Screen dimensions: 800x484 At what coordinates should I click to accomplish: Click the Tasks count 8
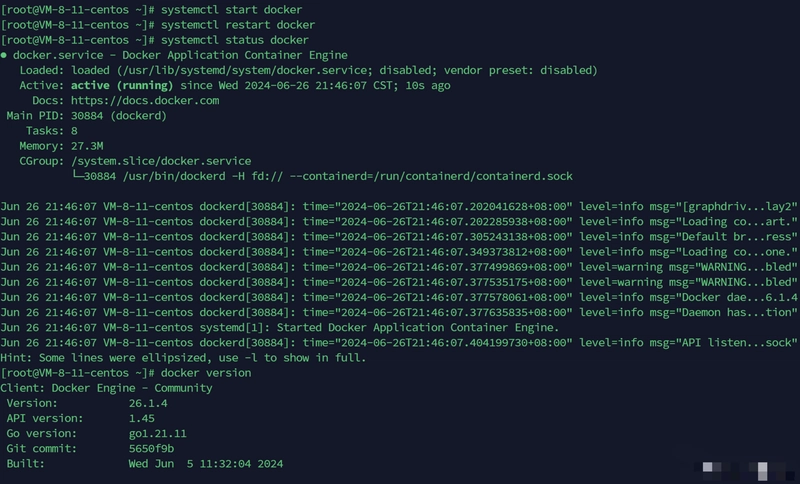point(74,131)
